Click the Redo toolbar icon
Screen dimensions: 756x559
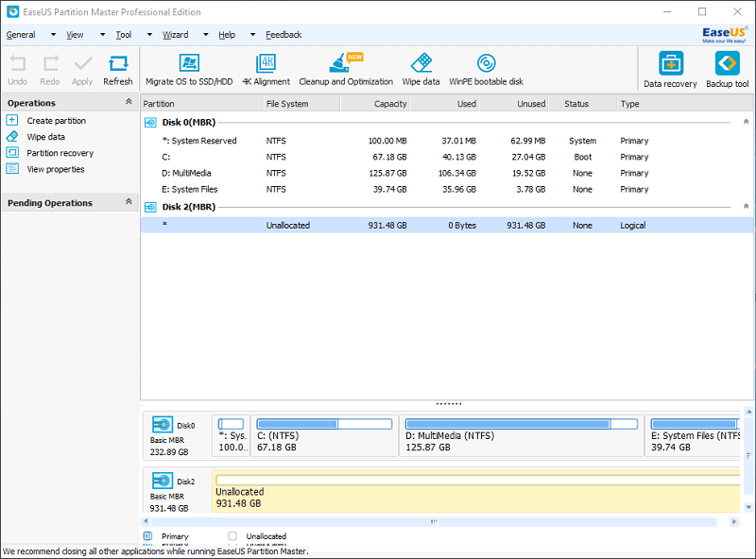click(x=51, y=63)
